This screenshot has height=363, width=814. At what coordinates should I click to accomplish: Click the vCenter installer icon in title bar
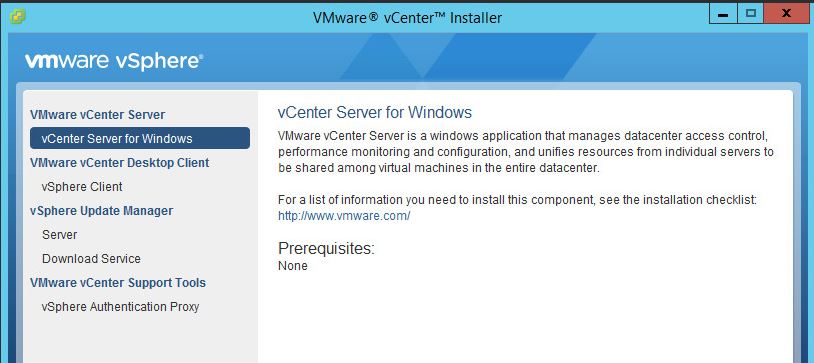(17, 17)
